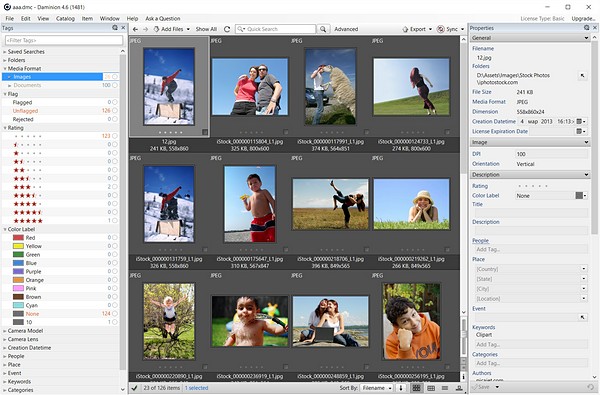Click the Advanced search button
The width and height of the screenshot is (600, 395).
tap(346, 29)
